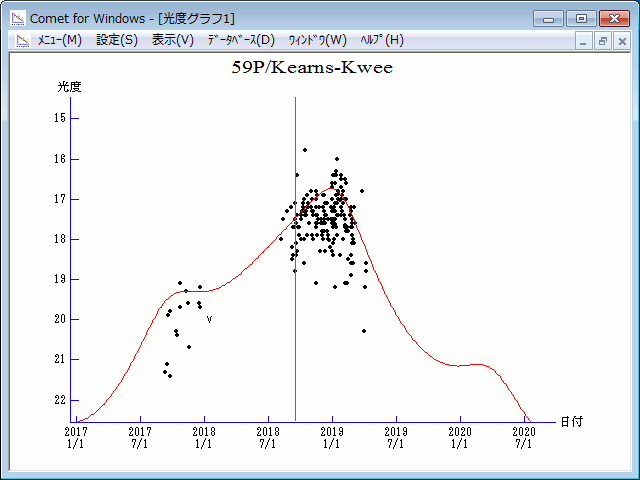Close the inner 光度グラフ1 document window

[622, 41]
